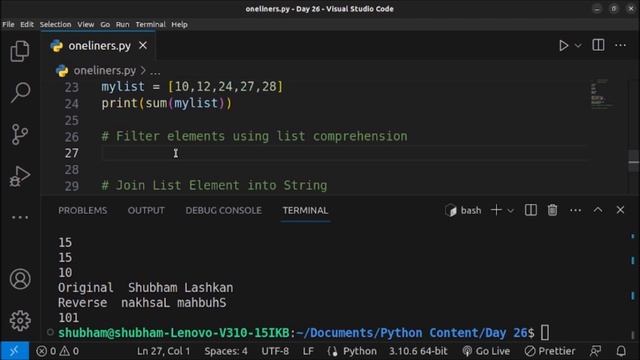This screenshot has height=360, width=640.
Task: Open the Source Control view
Action: coord(20,134)
